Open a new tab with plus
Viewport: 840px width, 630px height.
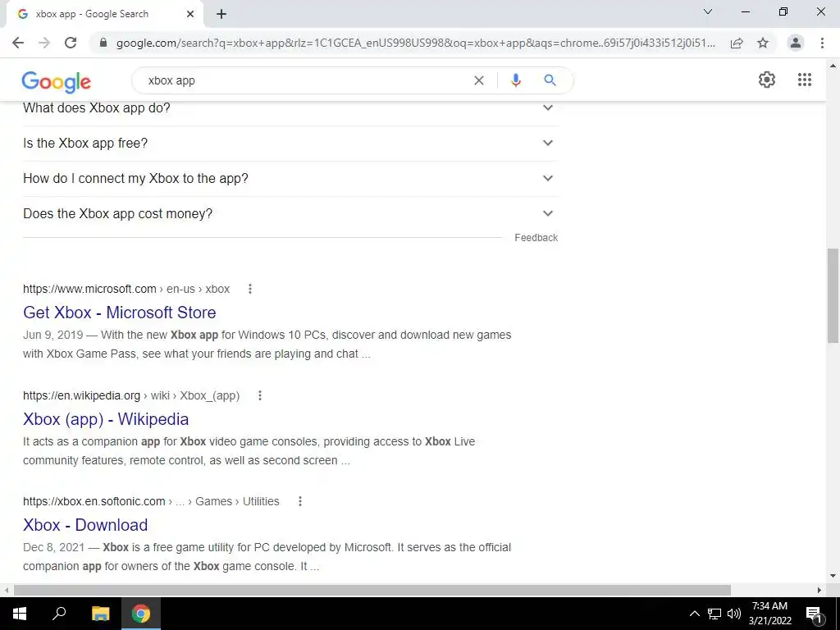221,15
